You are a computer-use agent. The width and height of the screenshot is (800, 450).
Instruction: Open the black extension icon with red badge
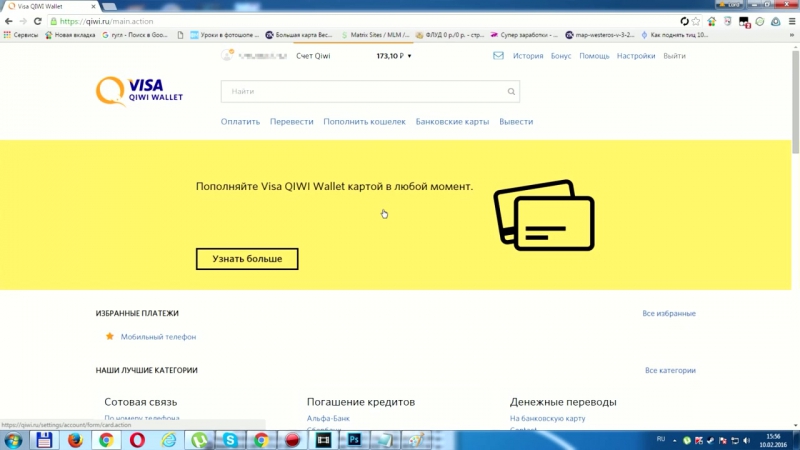tap(744, 22)
